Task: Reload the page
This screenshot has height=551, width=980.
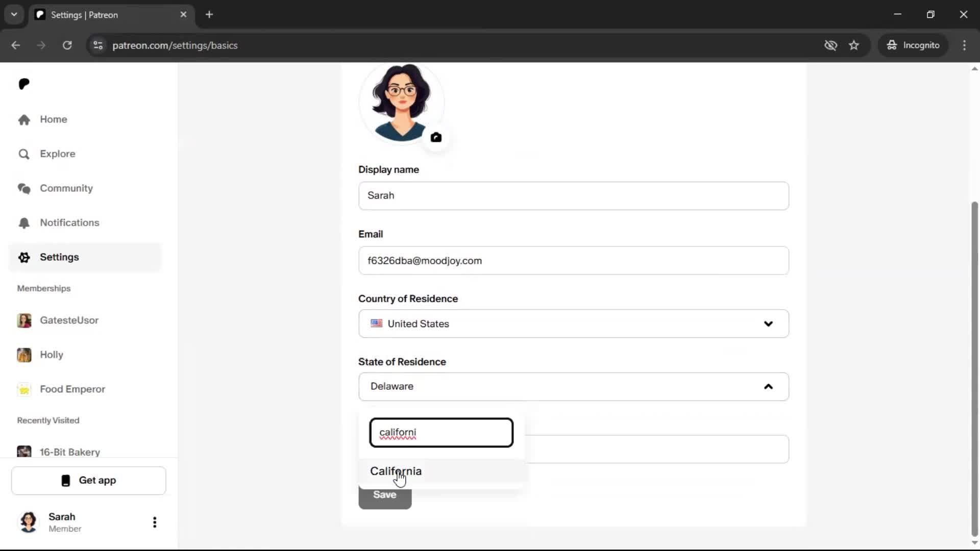Action: 67,45
